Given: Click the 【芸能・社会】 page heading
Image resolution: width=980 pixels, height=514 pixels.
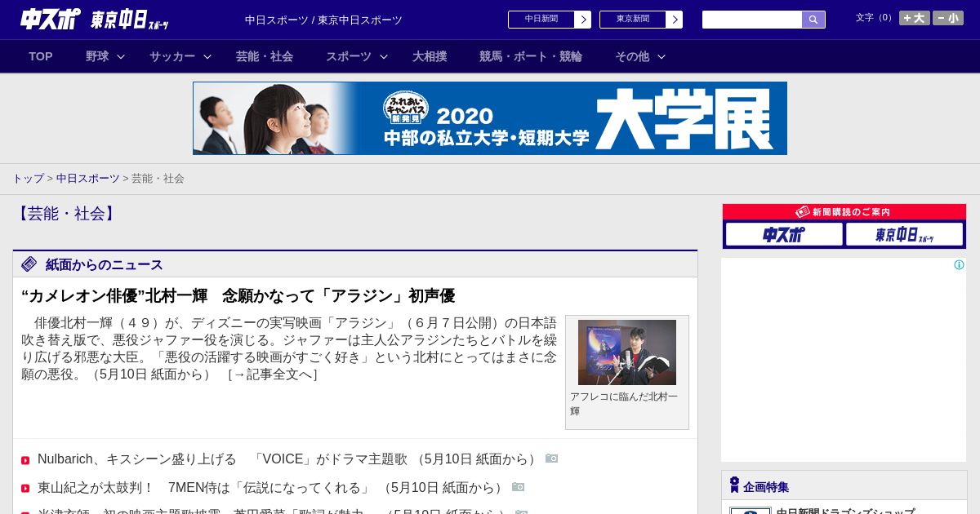Looking at the screenshot, I should tap(65, 214).
